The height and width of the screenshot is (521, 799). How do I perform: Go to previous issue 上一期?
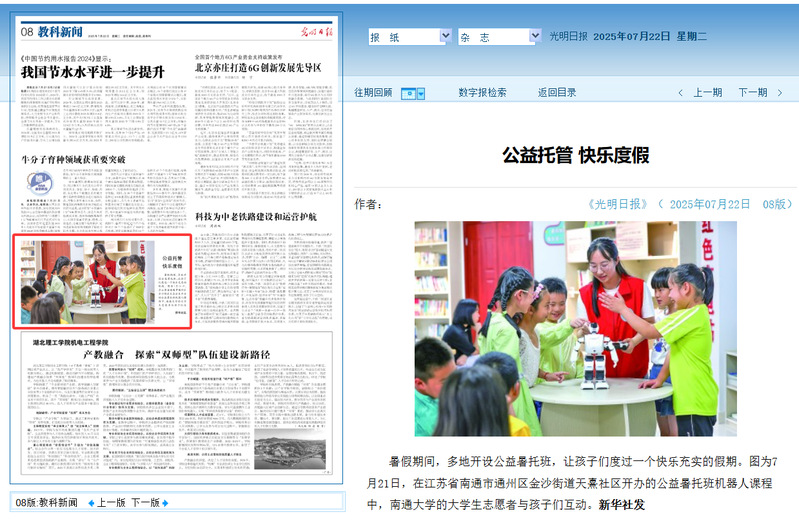click(708, 93)
